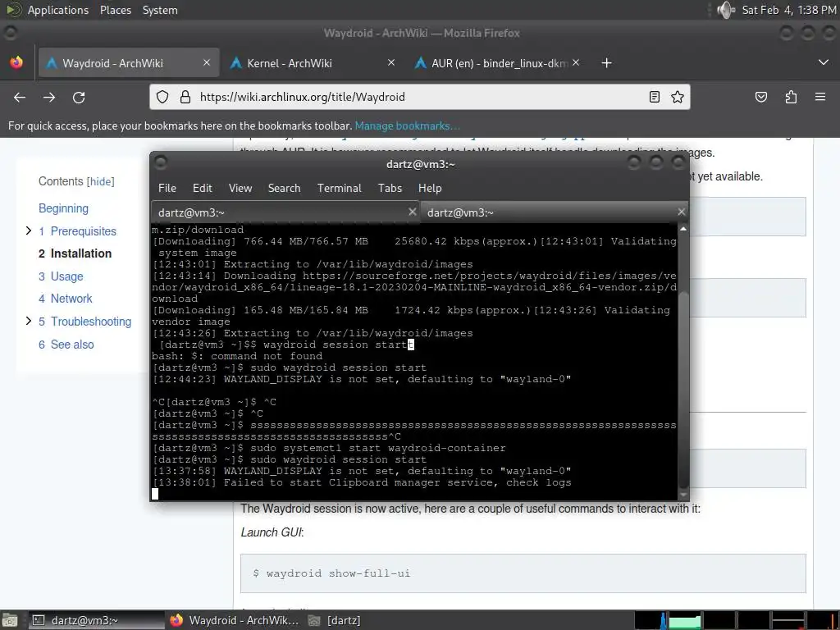Open Firefox hamburger application menu
The height and width of the screenshot is (630, 840).
point(820,97)
